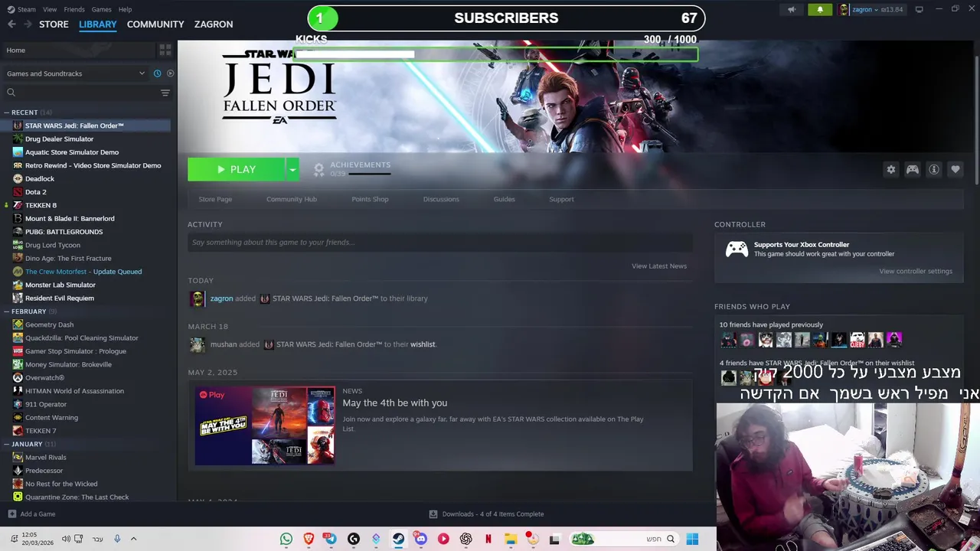Open library advanced filter icon
Image resolution: width=980 pixels, height=551 pixels.
(165, 93)
